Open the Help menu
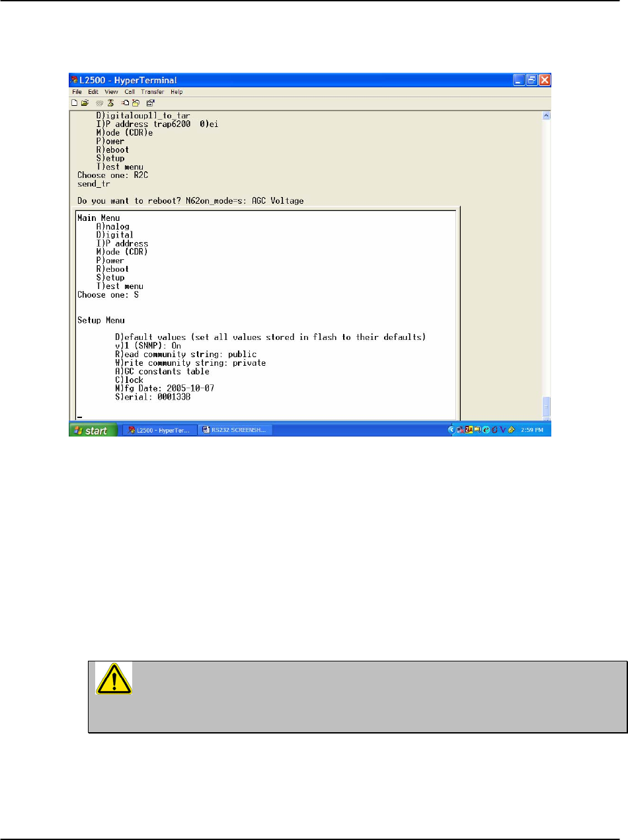This screenshot has width=628, height=840. [177, 92]
